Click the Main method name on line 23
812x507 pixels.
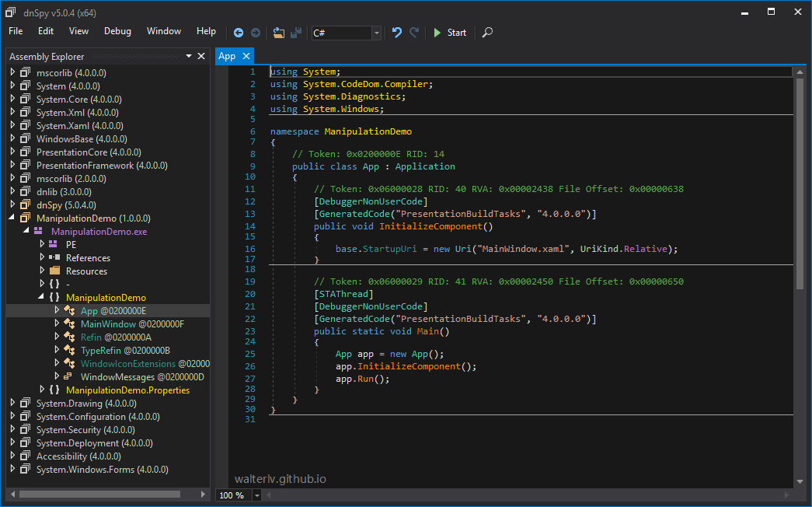(427, 331)
